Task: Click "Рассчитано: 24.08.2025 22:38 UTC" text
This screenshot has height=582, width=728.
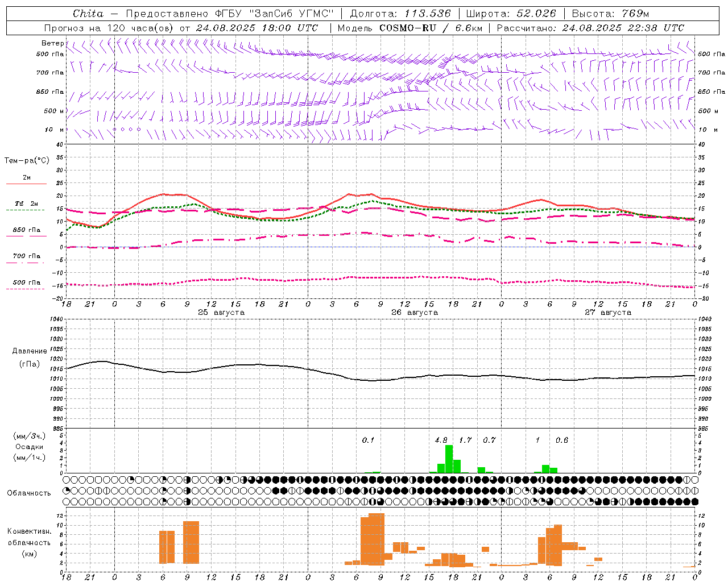Action: (590, 28)
